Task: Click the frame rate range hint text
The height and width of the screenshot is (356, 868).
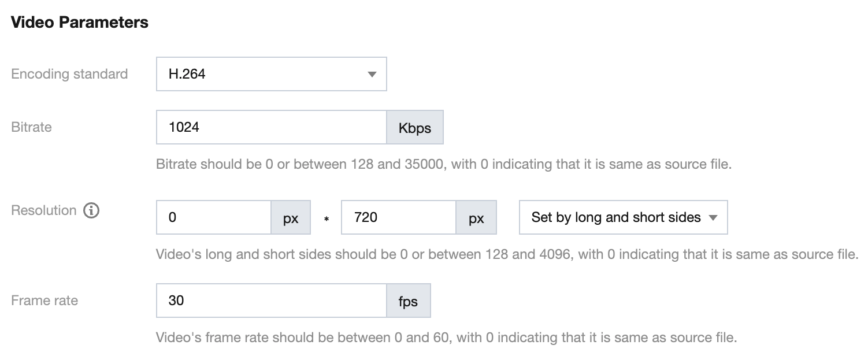Action: tap(446, 337)
